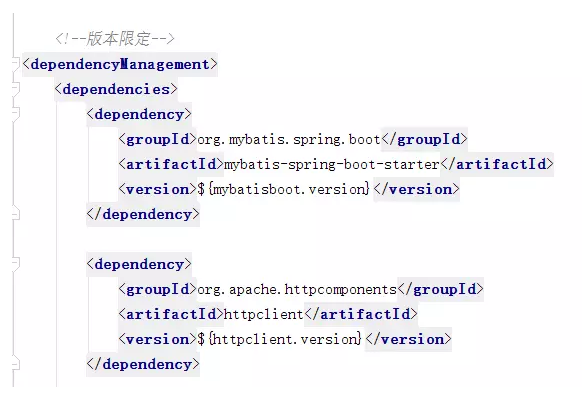Click org.mybatis.spring.boot groupId value
This screenshot has height=405, width=582.
point(289,140)
